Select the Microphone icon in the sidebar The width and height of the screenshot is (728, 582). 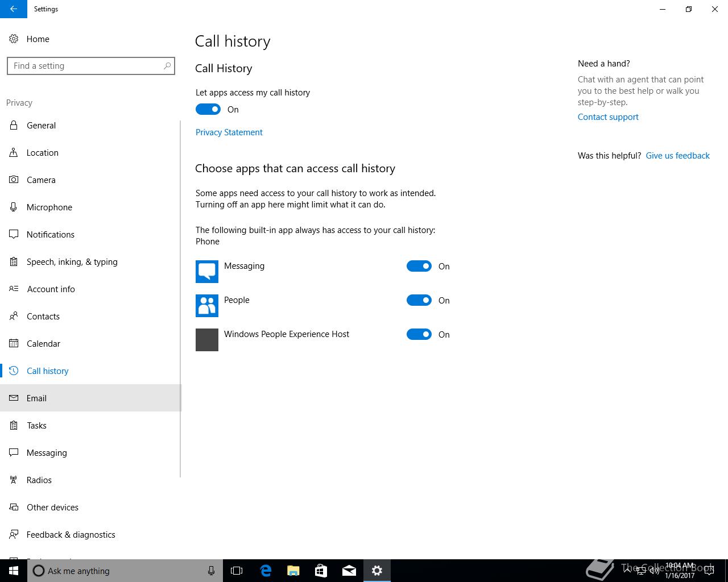click(x=14, y=207)
